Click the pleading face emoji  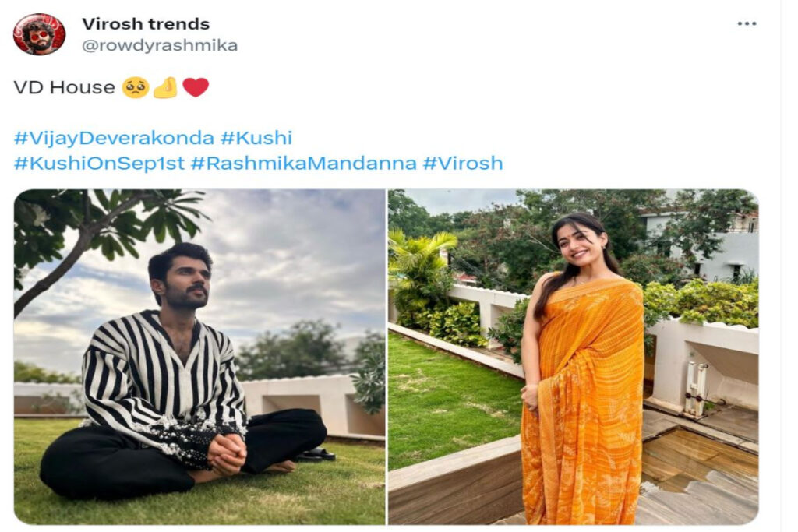[x=136, y=87]
